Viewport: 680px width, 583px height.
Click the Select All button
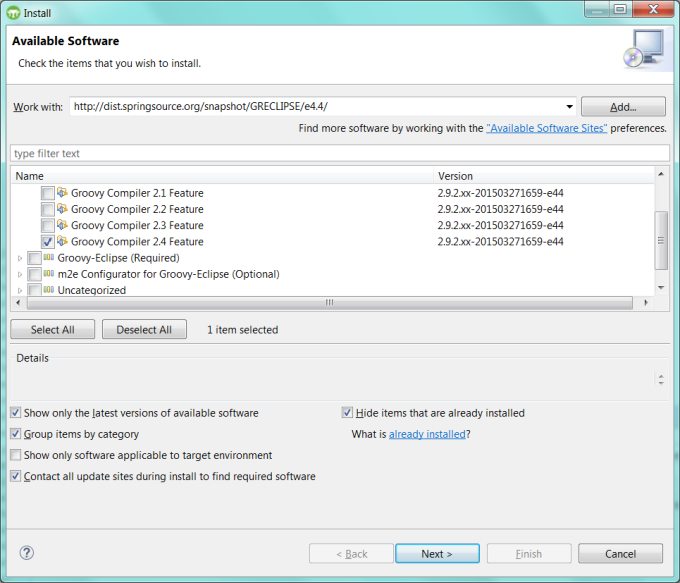(x=52, y=330)
